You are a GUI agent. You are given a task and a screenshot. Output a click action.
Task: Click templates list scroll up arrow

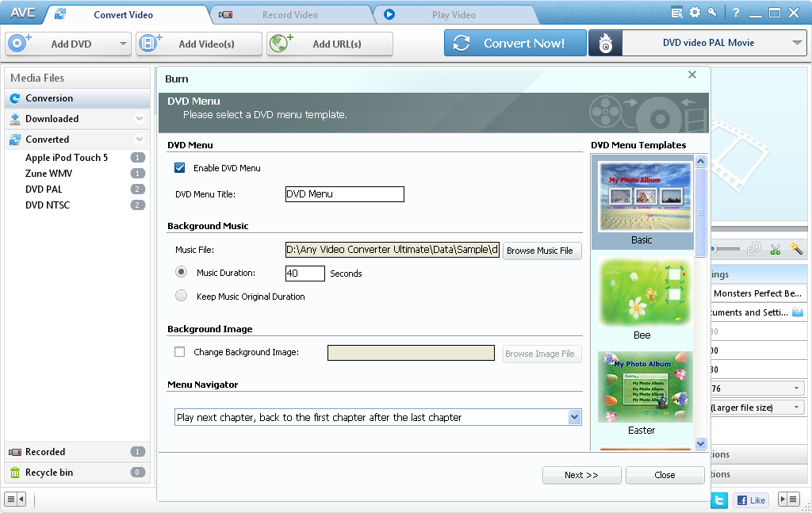pos(701,162)
